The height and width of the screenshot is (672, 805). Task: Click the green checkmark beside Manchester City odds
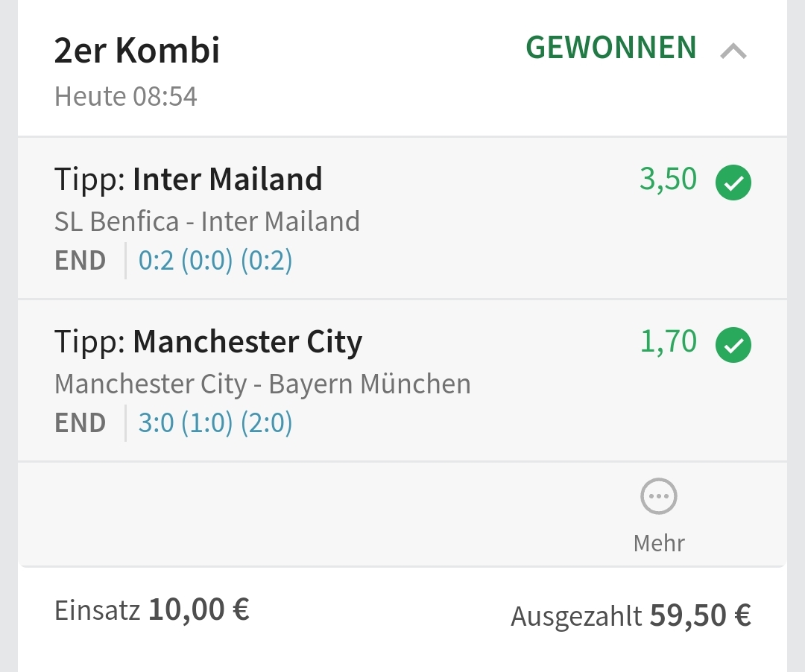[x=733, y=345]
